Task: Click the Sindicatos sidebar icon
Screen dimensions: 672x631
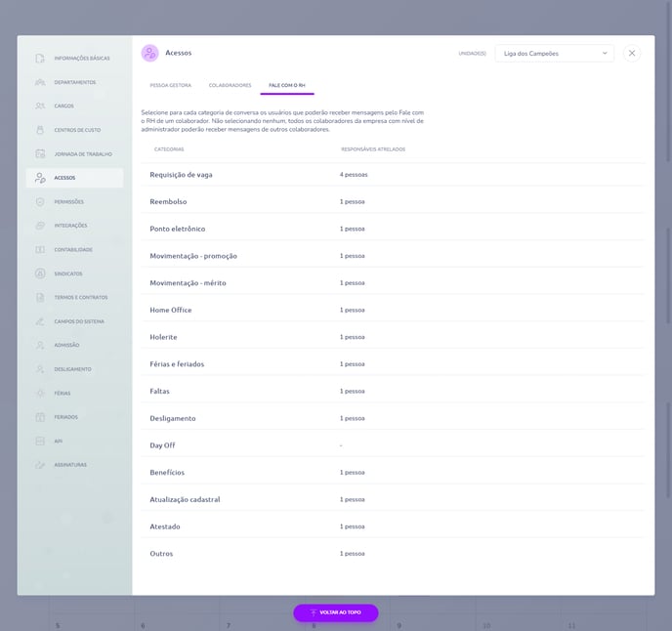Action: coord(40,273)
